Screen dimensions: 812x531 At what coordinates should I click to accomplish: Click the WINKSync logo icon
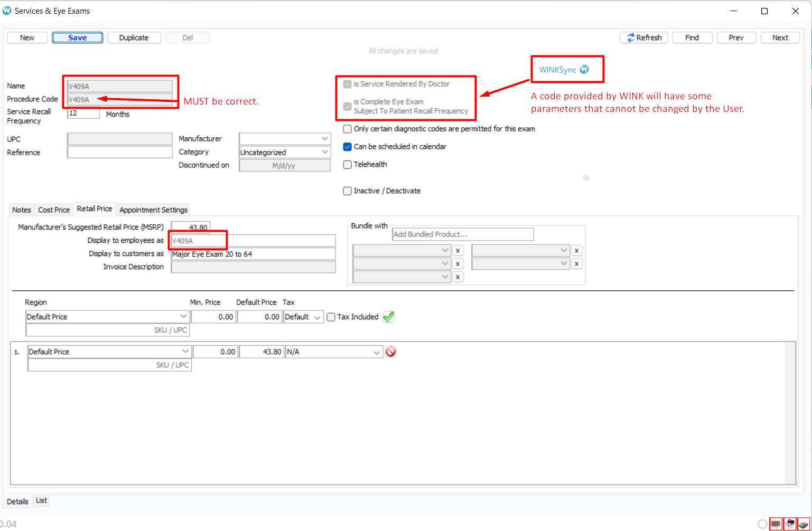(x=584, y=69)
